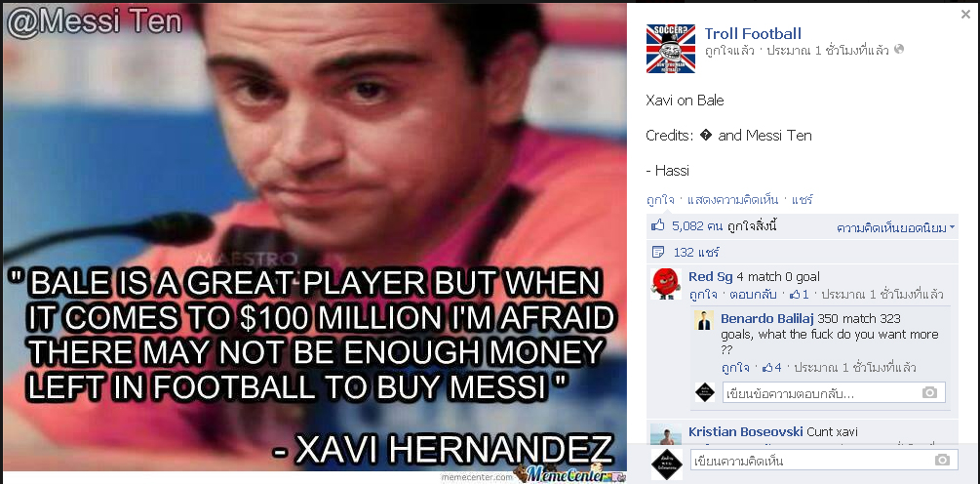Click the share link below the post

click(802, 200)
